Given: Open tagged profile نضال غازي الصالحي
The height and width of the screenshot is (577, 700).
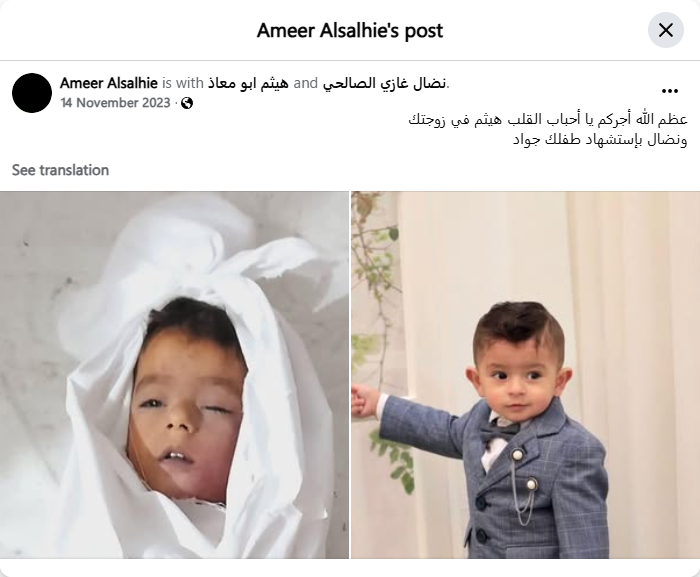Looking at the screenshot, I should (384, 83).
